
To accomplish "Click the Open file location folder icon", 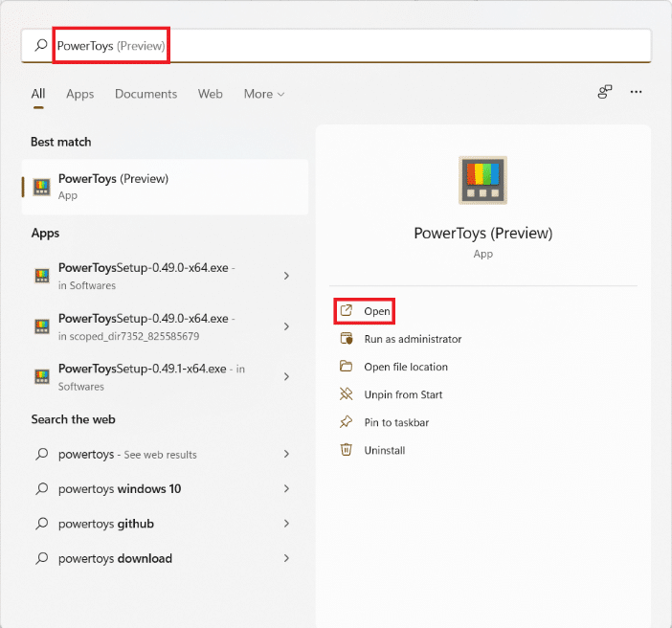I will point(347,367).
